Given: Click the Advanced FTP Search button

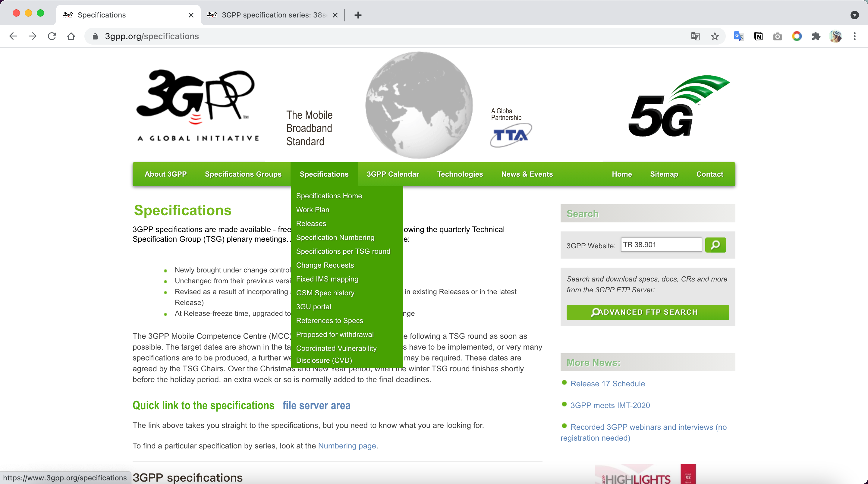Looking at the screenshot, I should [647, 312].
